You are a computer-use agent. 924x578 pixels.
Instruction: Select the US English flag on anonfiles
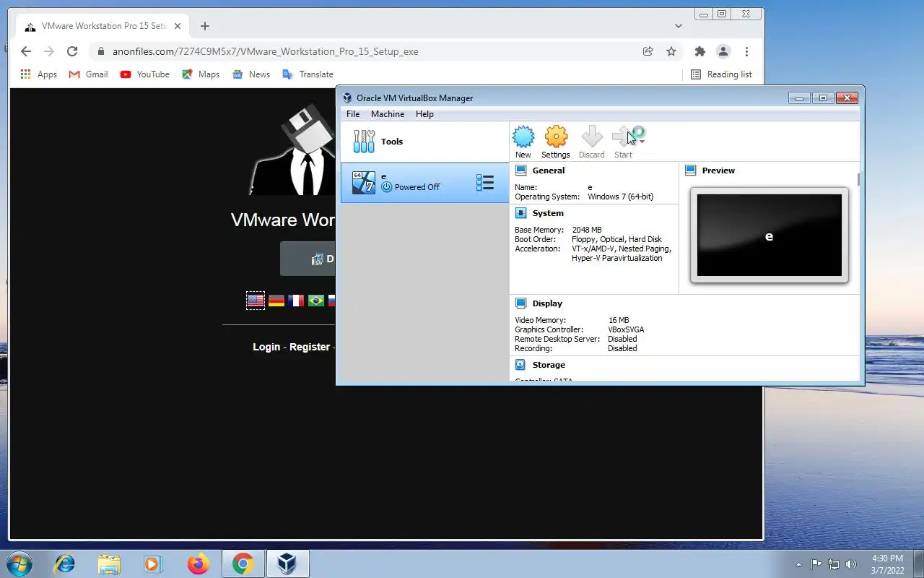(256, 301)
